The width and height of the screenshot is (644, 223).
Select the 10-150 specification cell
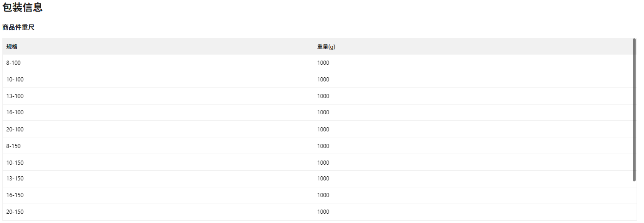coord(15,163)
